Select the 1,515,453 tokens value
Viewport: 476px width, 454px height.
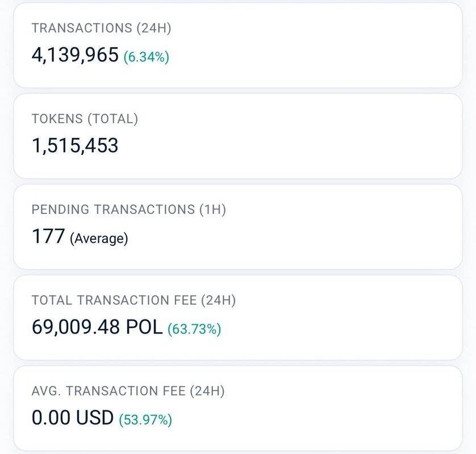(x=75, y=146)
